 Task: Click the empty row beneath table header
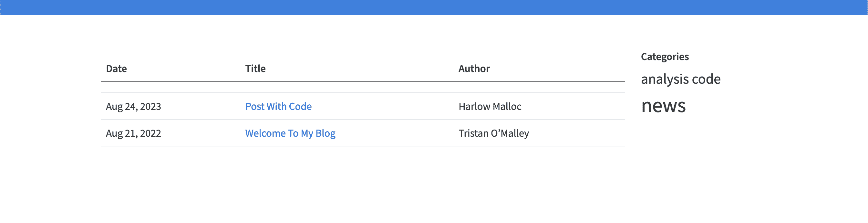(x=363, y=87)
